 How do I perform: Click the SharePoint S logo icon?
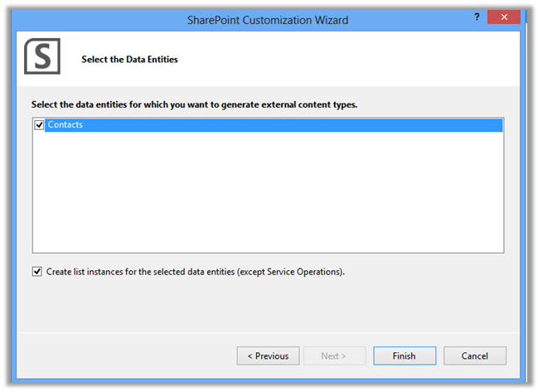point(41,56)
